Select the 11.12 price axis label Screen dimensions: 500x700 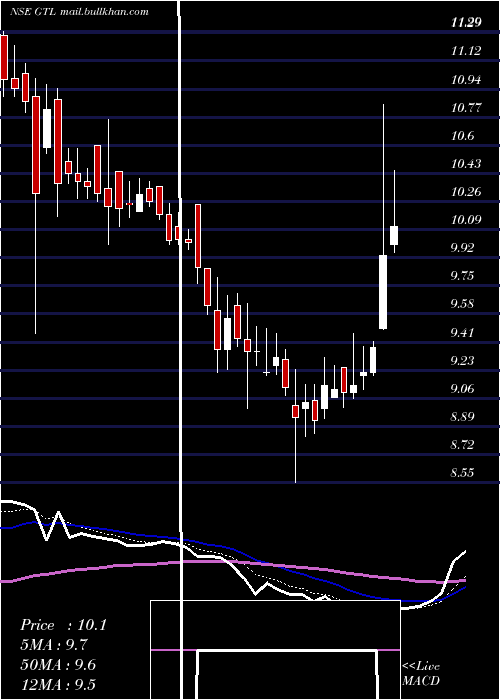(466, 51)
